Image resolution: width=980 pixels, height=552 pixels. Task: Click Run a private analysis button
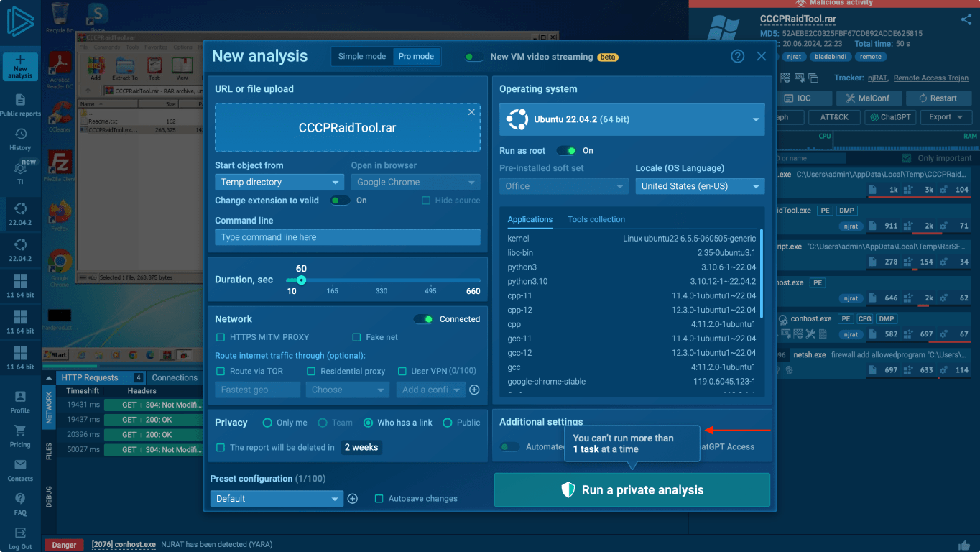click(x=632, y=490)
